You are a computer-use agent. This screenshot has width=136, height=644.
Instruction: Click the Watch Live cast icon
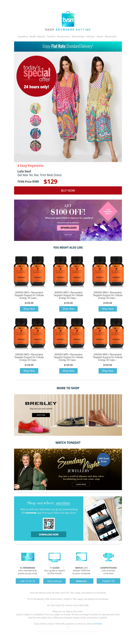[x=81, y=557]
